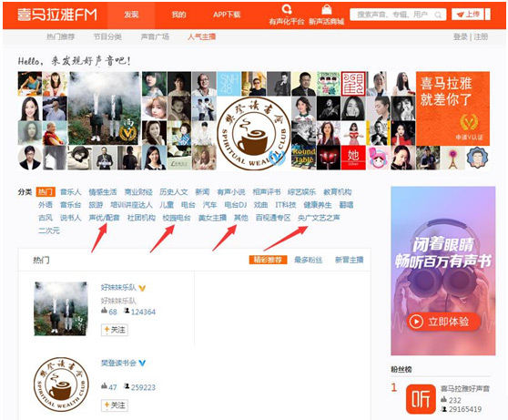Select the 精彩推荐 sort option

[x=268, y=260]
